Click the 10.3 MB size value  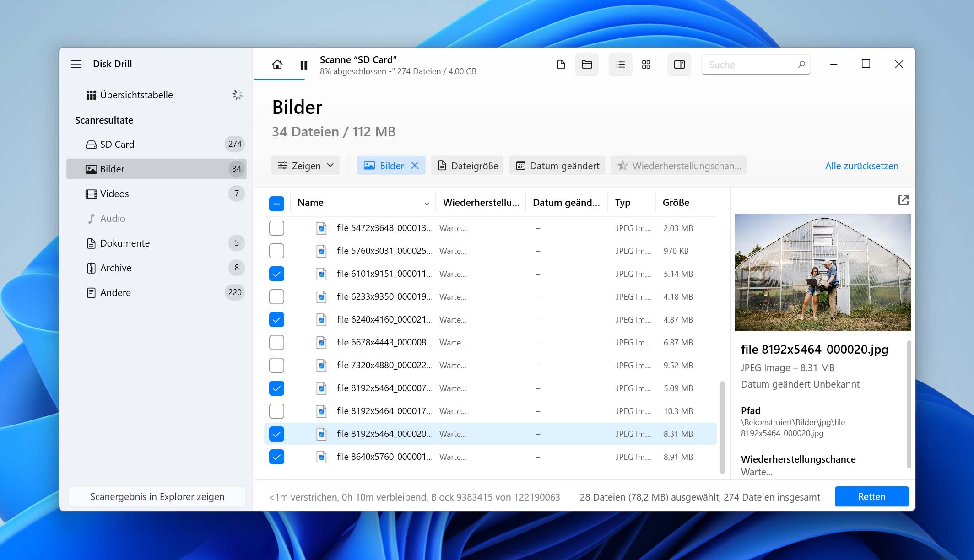(x=678, y=411)
